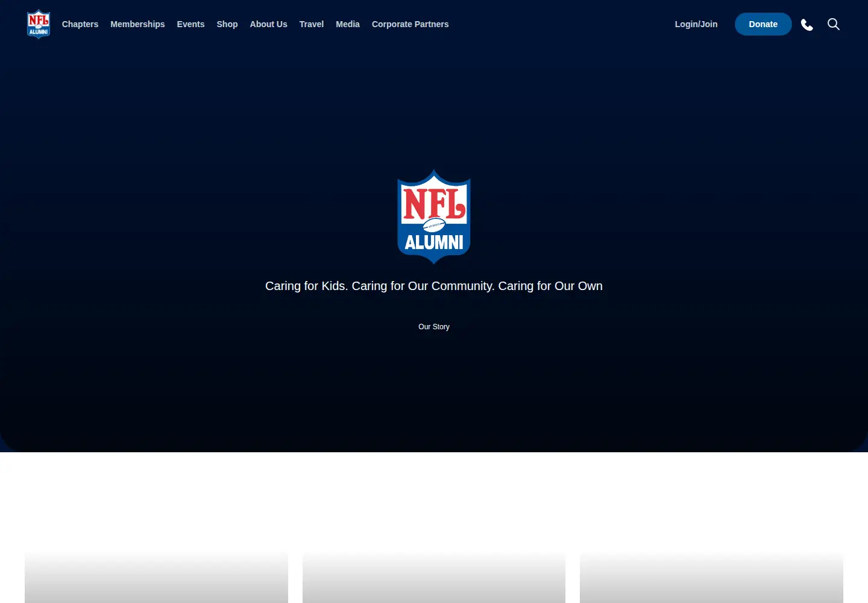The image size is (868, 603).
Task: Open the search magnifier icon
Action: tap(834, 24)
